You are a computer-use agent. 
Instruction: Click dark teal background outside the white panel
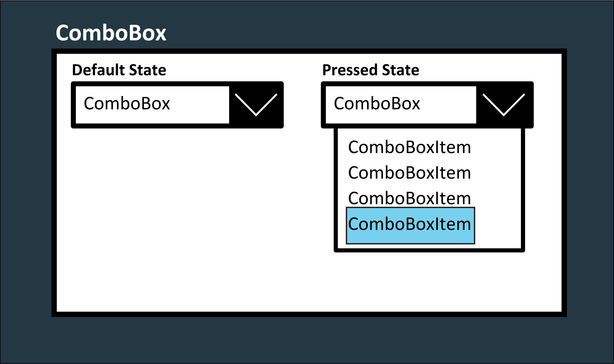tap(307, 341)
